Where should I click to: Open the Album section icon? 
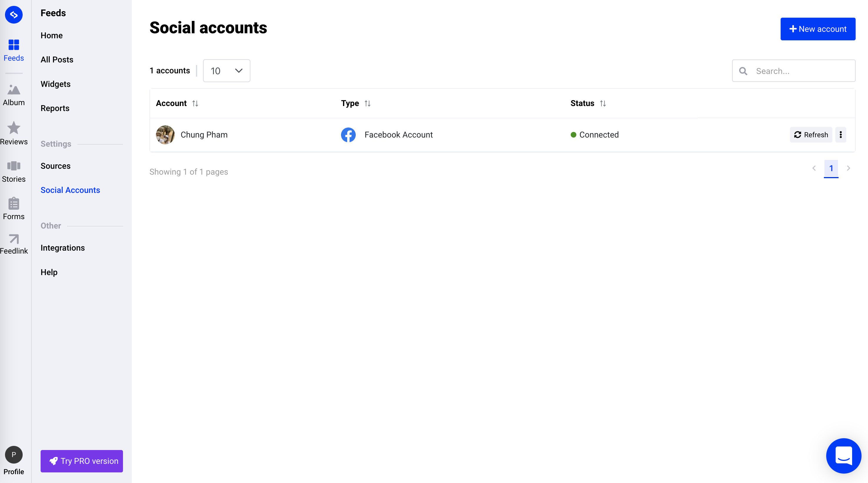[14, 90]
